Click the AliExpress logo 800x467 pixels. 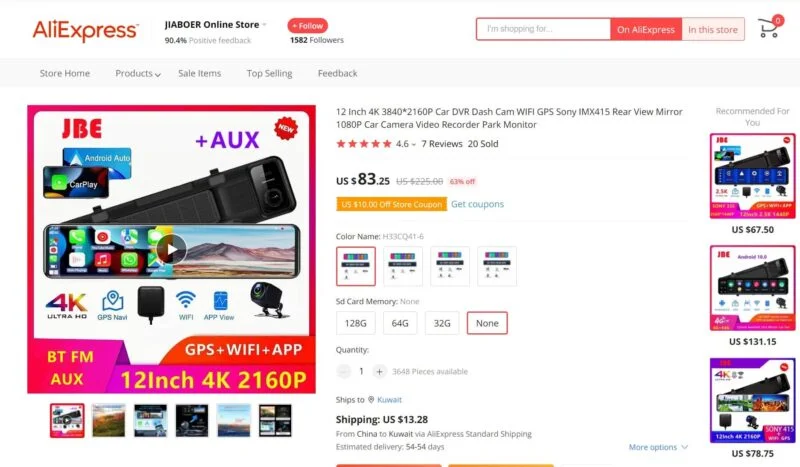point(85,29)
